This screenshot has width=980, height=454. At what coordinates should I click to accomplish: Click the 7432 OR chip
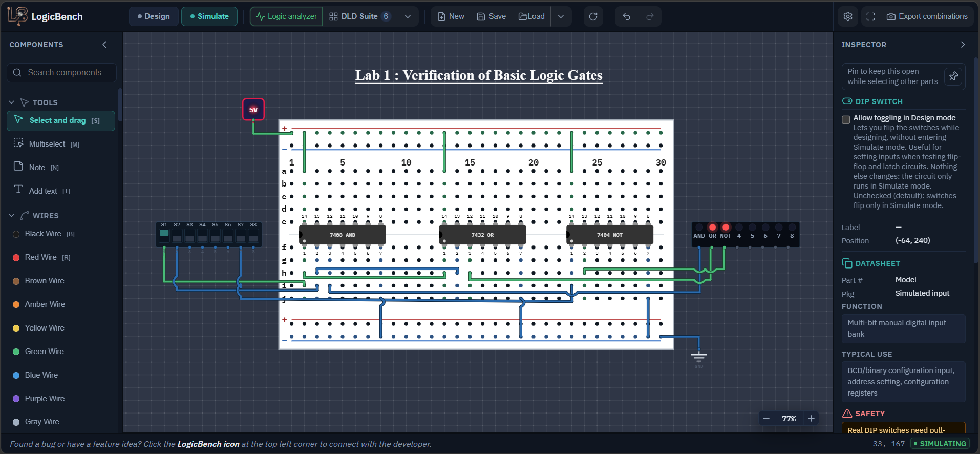click(x=482, y=235)
